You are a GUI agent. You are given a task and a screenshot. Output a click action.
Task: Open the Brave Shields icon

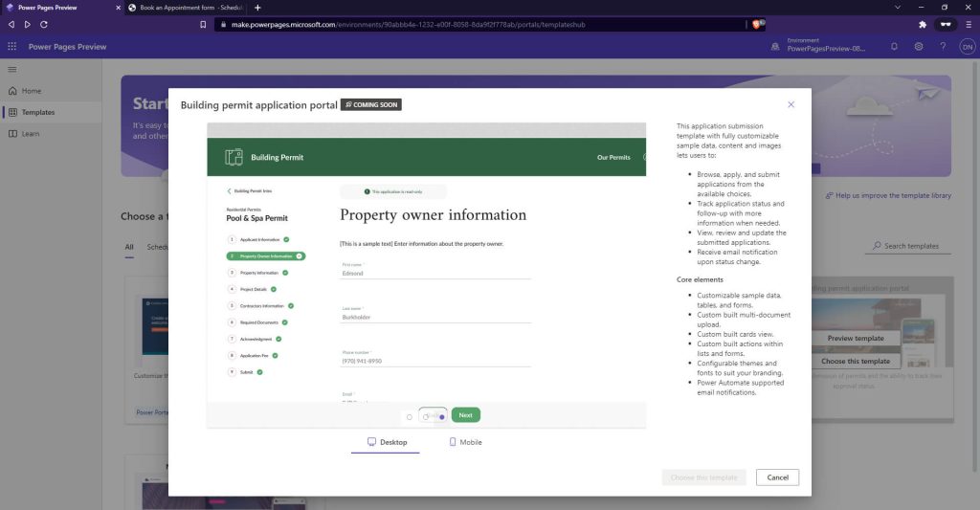[757, 24]
